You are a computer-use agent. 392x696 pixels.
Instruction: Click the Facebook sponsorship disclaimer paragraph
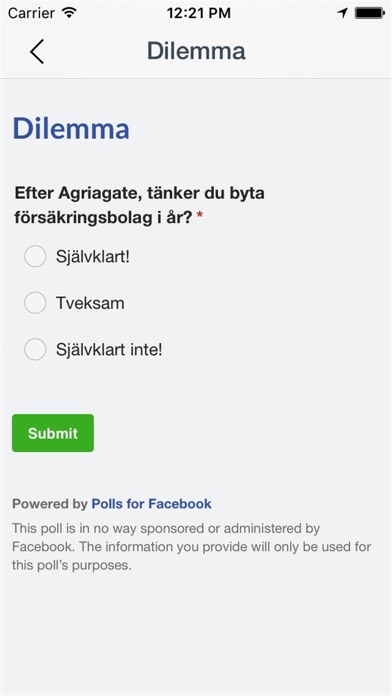191,547
